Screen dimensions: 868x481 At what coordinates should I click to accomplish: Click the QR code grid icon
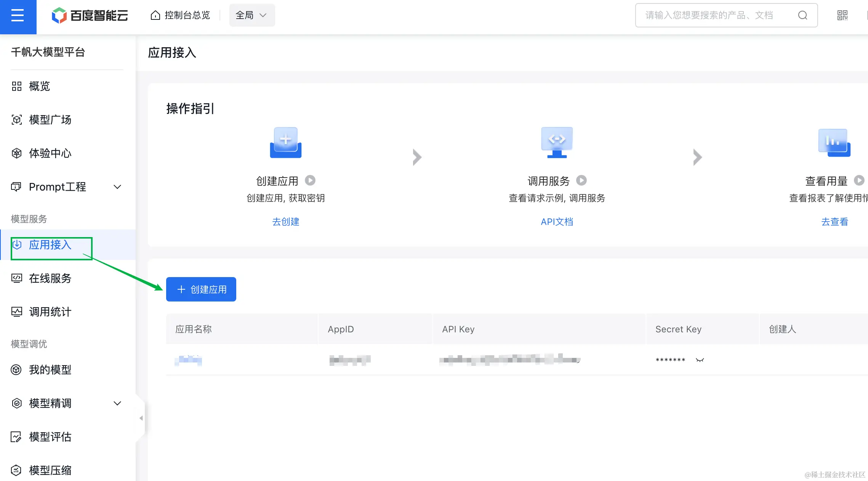(842, 15)
